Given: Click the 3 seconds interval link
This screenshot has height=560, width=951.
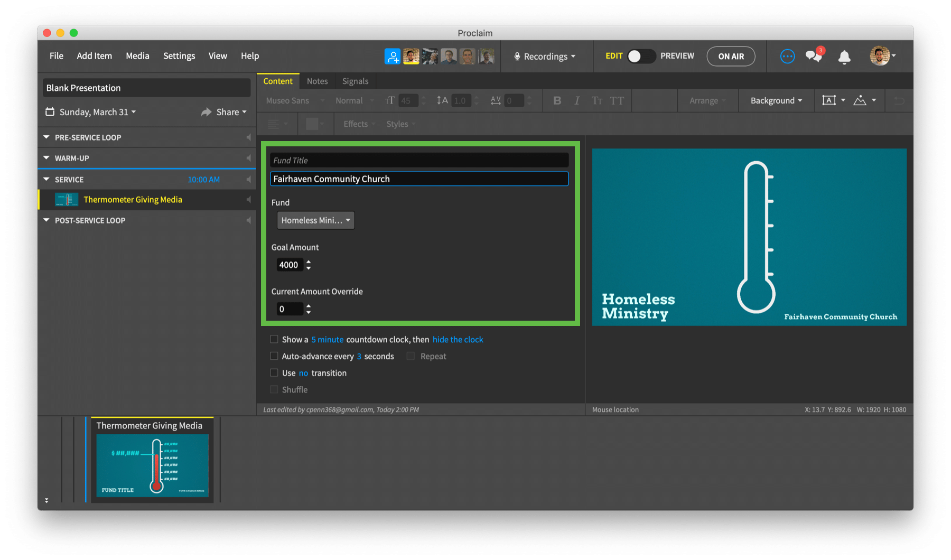Looking at the screenshot, I should [x=359, y=357].
